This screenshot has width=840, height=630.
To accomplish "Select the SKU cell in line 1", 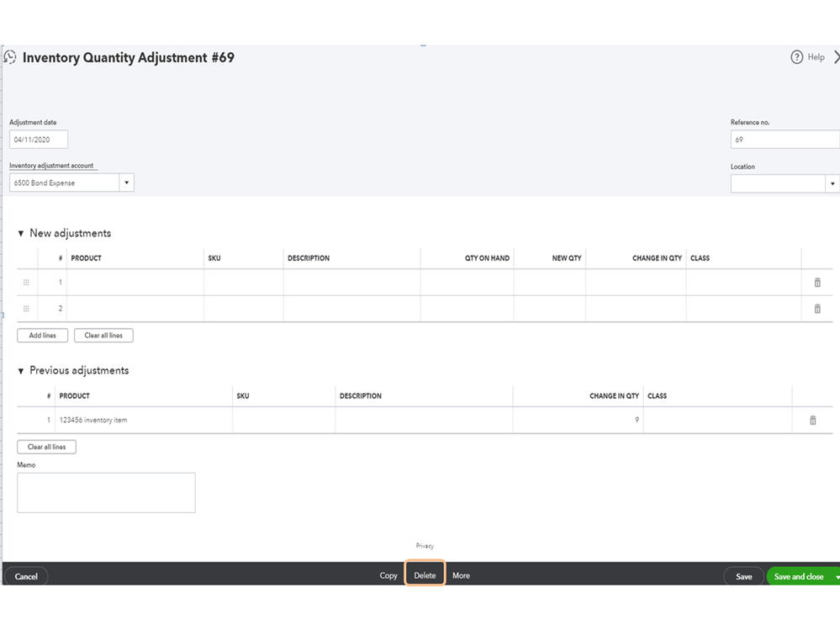I will (244, 283).
